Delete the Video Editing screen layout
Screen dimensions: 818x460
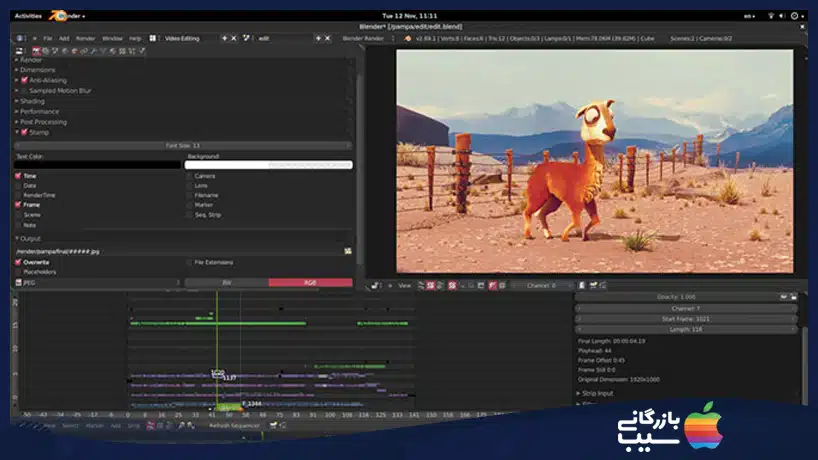(x=234, y=38)
